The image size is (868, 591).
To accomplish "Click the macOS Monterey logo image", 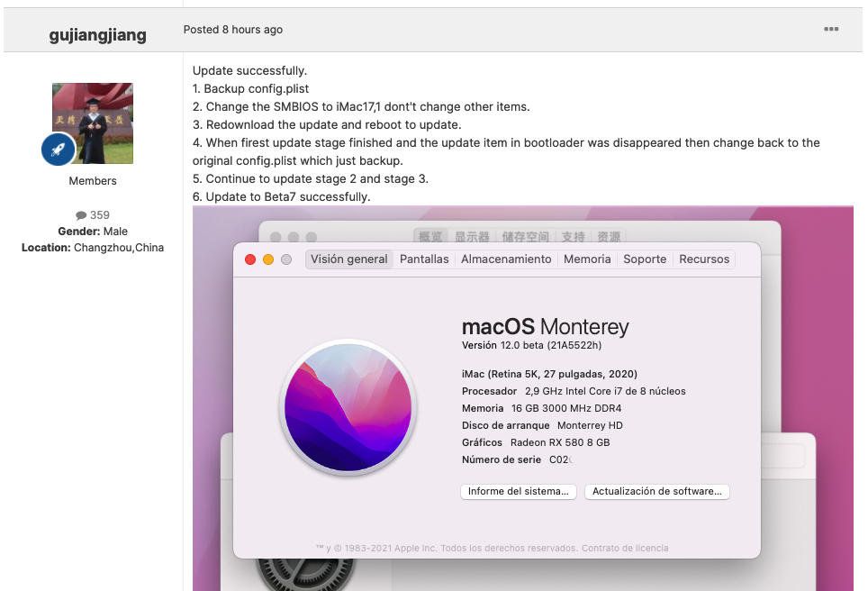I will 348,407.
